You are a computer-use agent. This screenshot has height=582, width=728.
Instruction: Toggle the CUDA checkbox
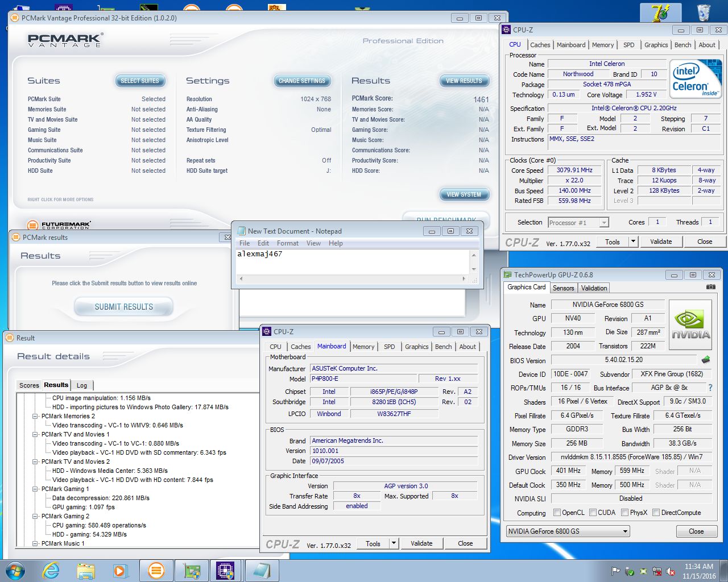pos(593,512)
